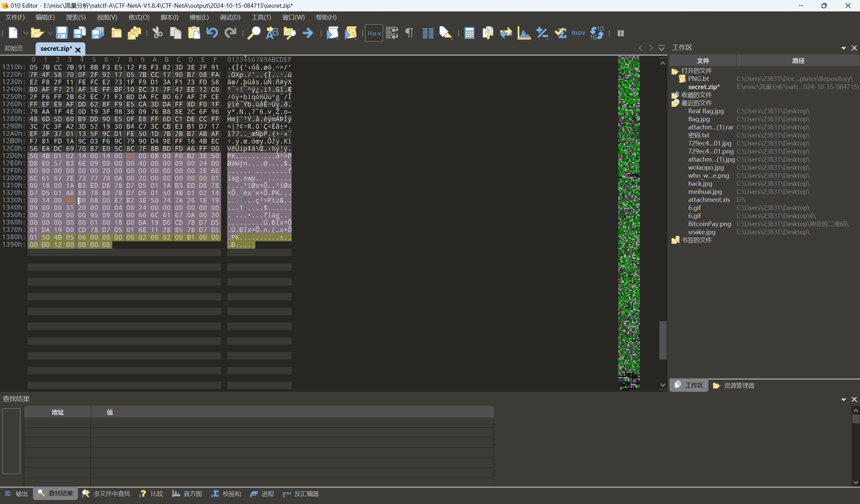Open the Find Results panel options dropdown
Screen dimensions: 860x504
pyautogui.click(x=843, y=399)
